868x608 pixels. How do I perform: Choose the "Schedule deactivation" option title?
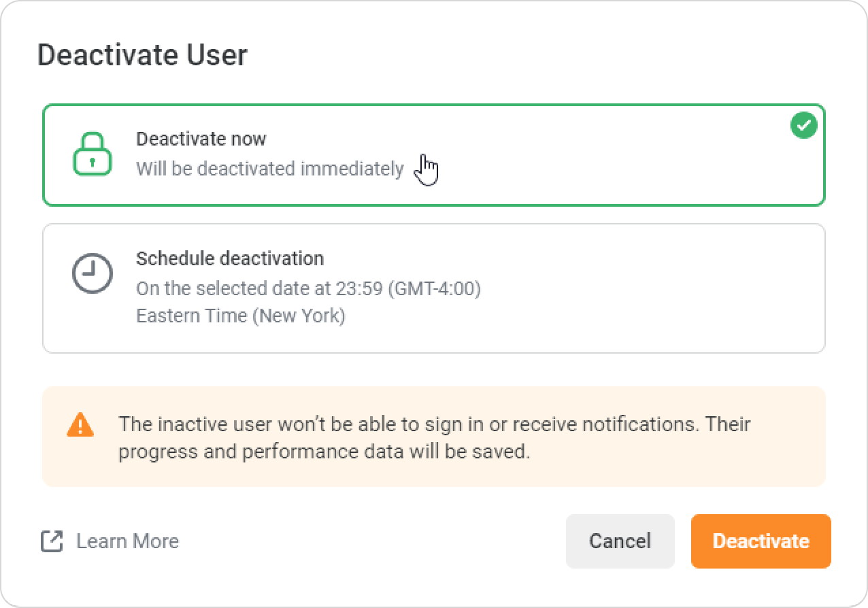230,258
